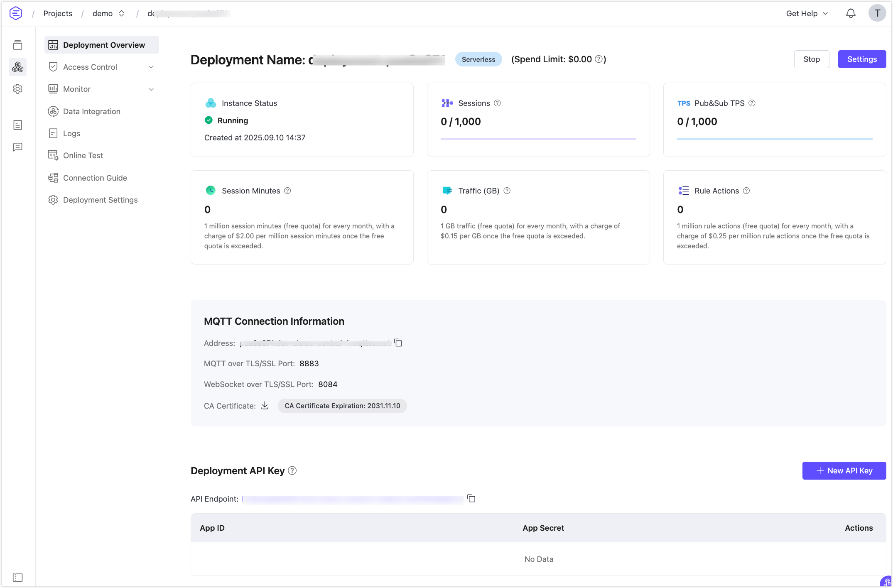View the Rule Actions help icon

pos(746,191)
